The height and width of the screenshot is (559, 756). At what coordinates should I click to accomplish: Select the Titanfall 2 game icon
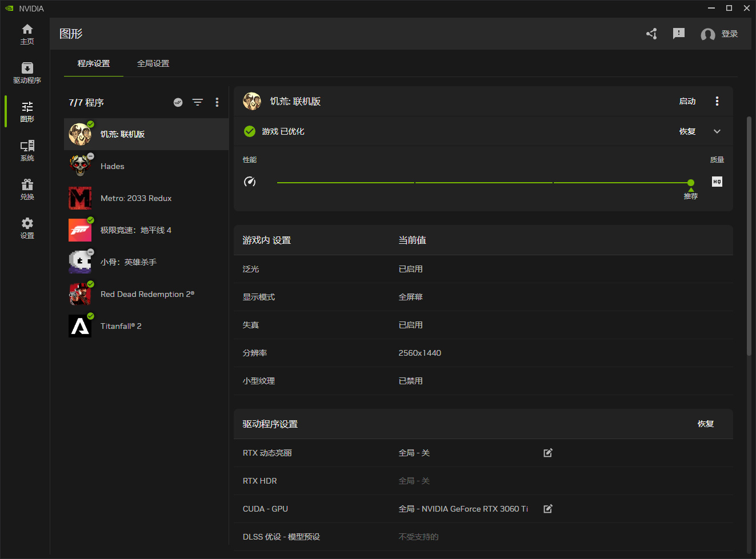(x=80, y=326)
